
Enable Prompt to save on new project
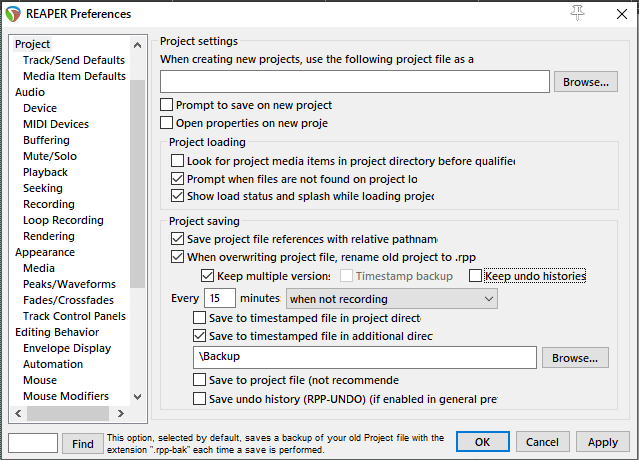point(167,105)
